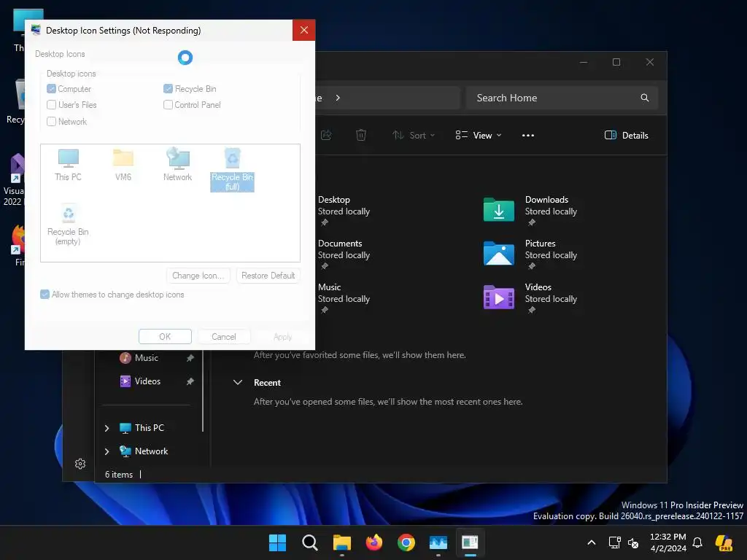
Task: Open taskbar Search
Action: (x=309, y=542)
